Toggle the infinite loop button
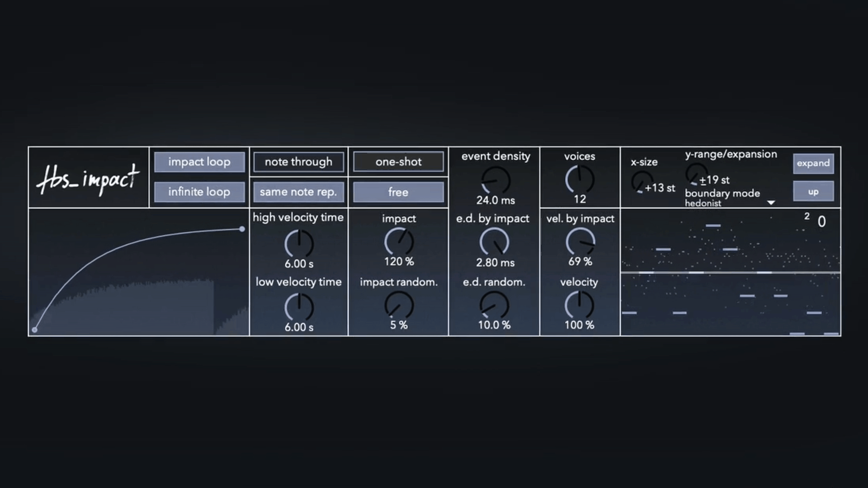 pos(199,192)
